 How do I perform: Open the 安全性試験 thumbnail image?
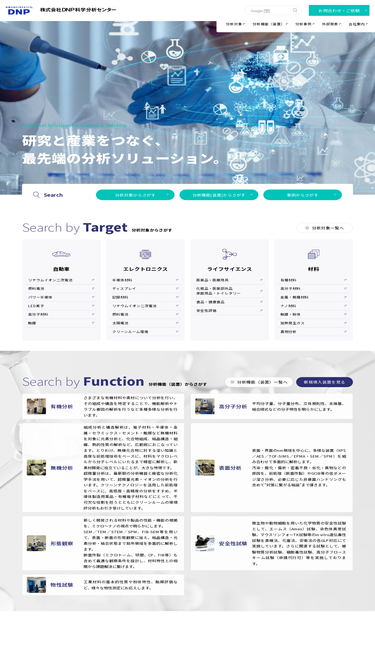click(205, 543)
